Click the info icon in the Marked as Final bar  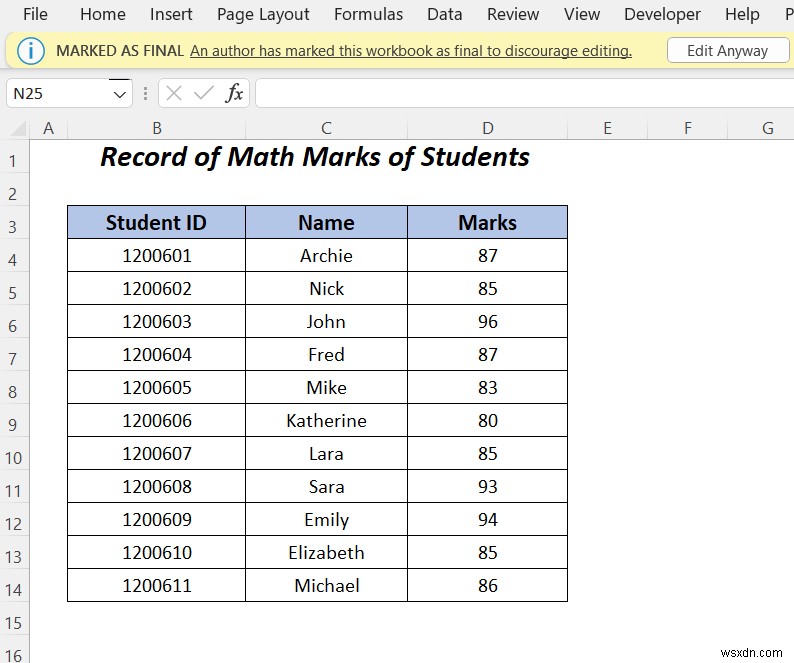pyautogui.click(x=32, y=51)
